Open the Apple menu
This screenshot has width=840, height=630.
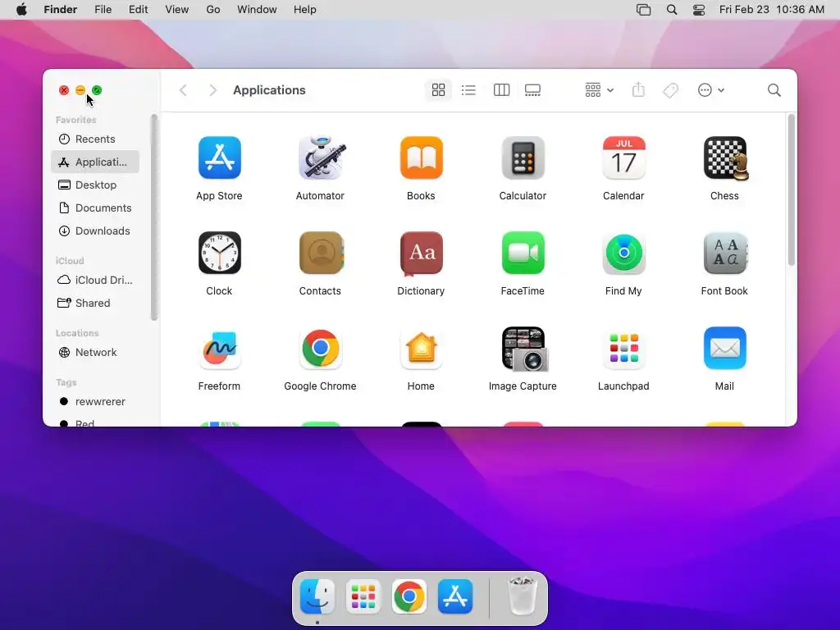pyautogui.click(x=21, y=10)
